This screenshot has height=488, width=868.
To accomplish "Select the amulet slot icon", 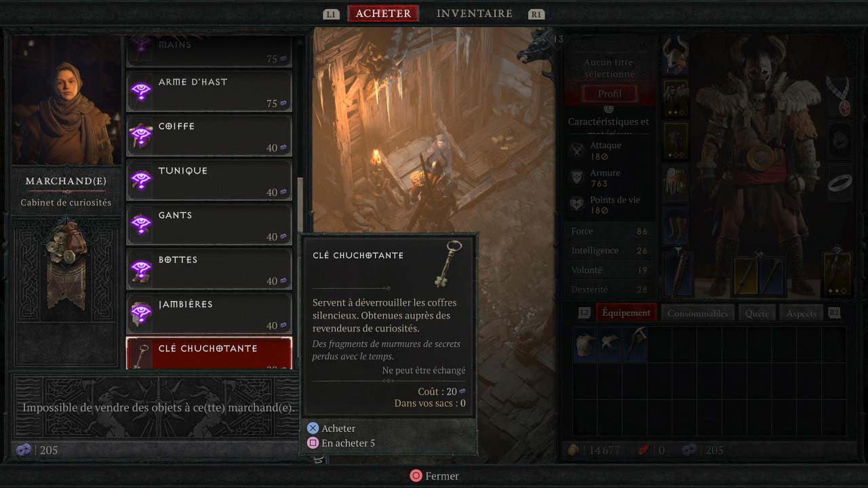I will point(840,96).
